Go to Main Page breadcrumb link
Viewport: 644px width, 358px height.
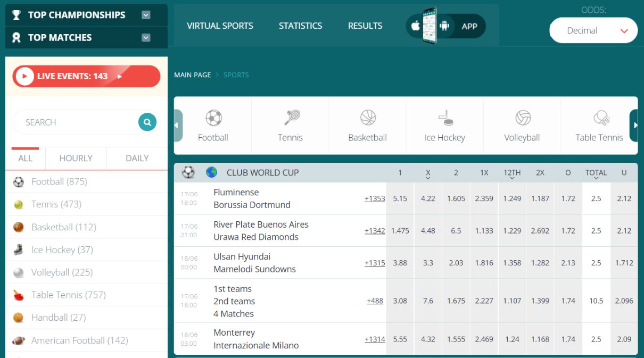click(x=192, y=75)
